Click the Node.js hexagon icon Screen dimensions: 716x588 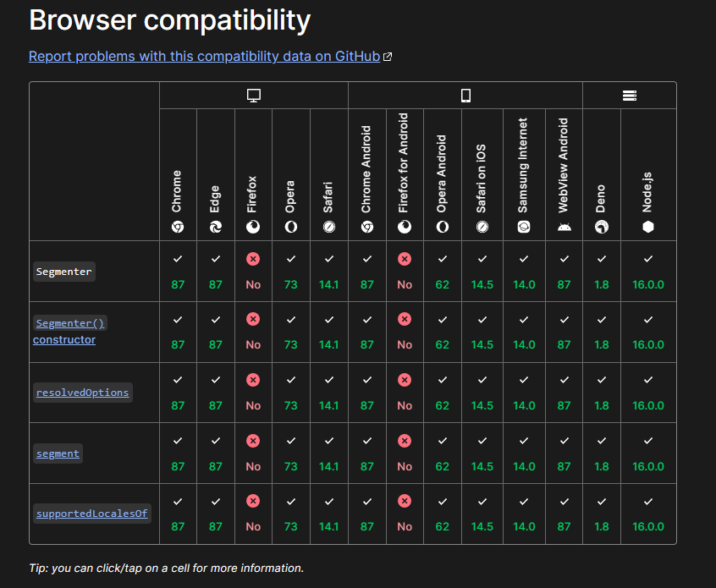(647, 226)
